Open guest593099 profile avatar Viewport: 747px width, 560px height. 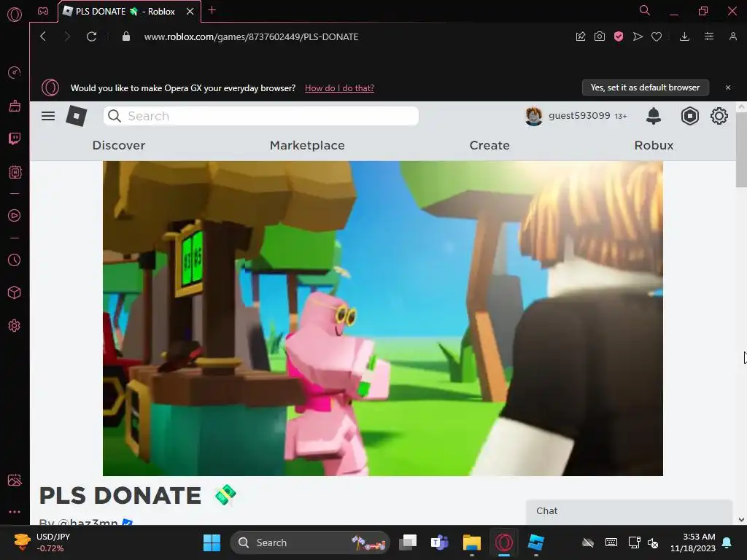coord(533,116)
